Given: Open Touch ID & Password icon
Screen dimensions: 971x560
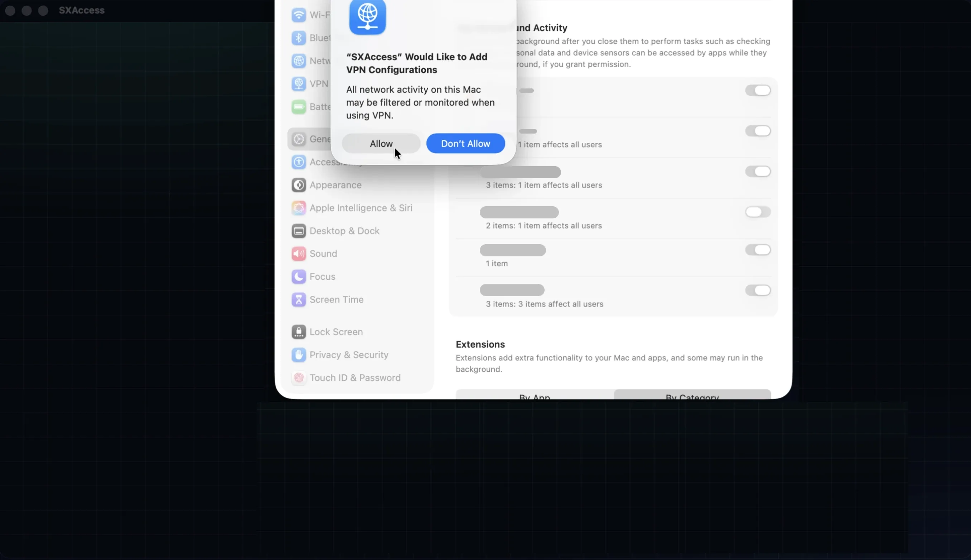Looking at the screenshot, I should click(x=299, y=378).
